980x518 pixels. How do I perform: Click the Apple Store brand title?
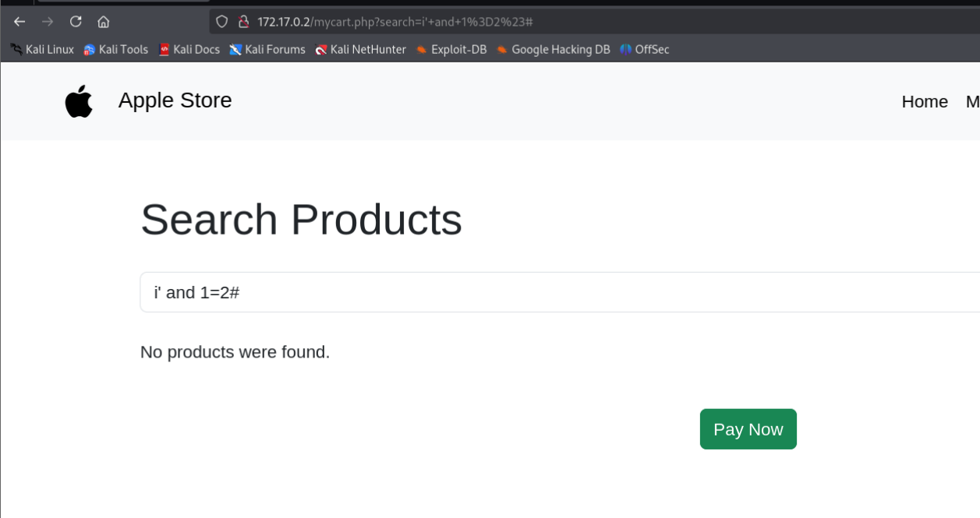(175, 100)
